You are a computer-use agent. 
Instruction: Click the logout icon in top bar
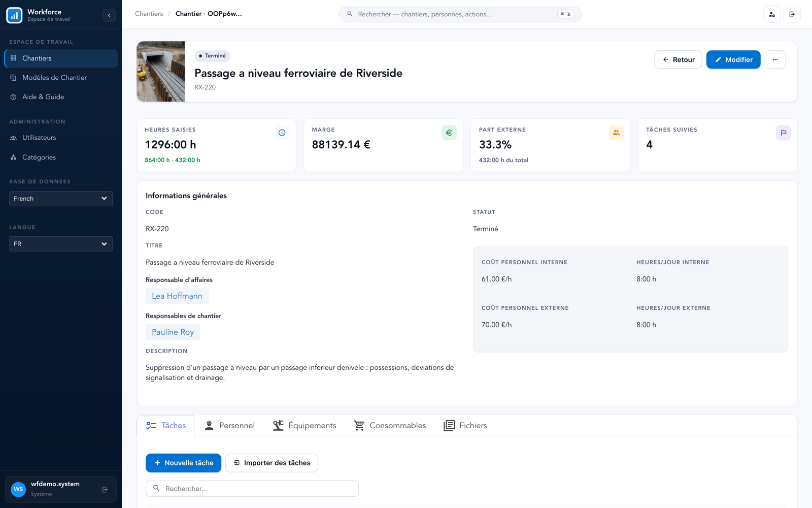792,14
